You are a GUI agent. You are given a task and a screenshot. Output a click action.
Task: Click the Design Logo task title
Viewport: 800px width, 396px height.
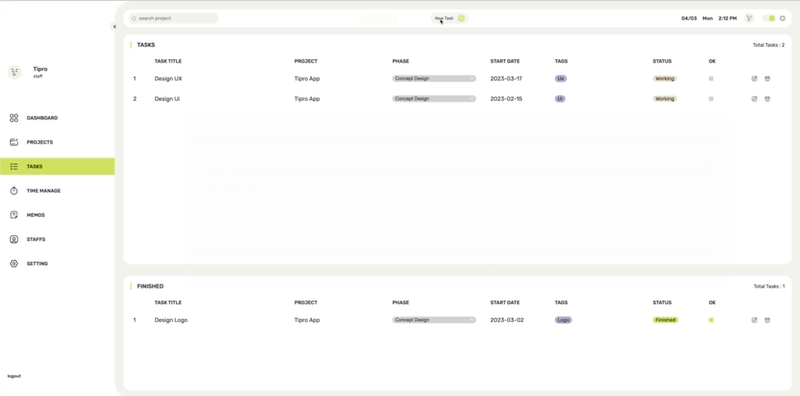[x=171, y=320]
